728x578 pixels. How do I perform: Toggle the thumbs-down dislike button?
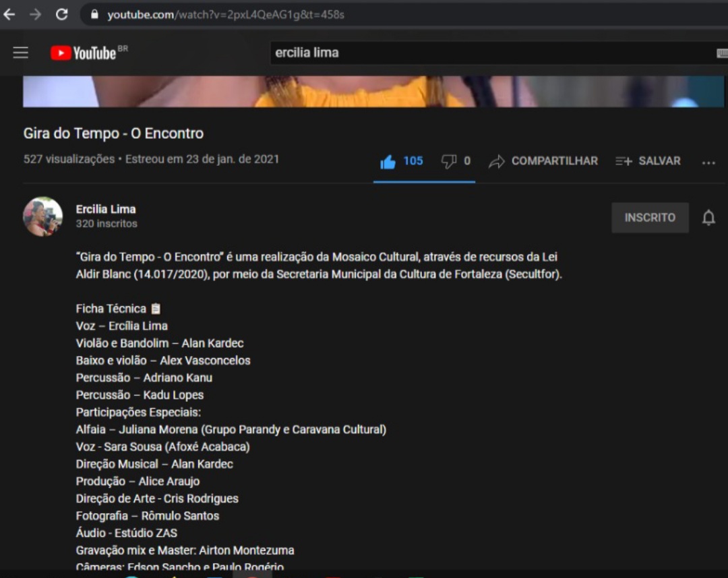click(449, 161)
